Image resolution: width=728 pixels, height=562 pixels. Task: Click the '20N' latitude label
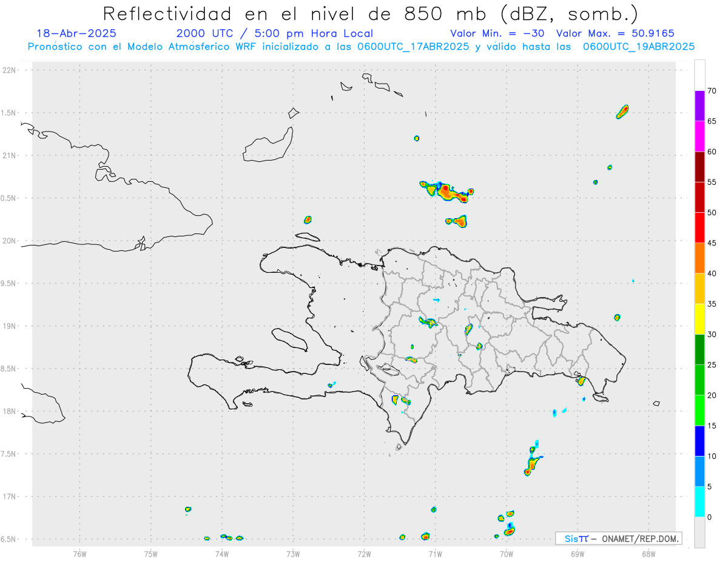click(x=10, y=241)
